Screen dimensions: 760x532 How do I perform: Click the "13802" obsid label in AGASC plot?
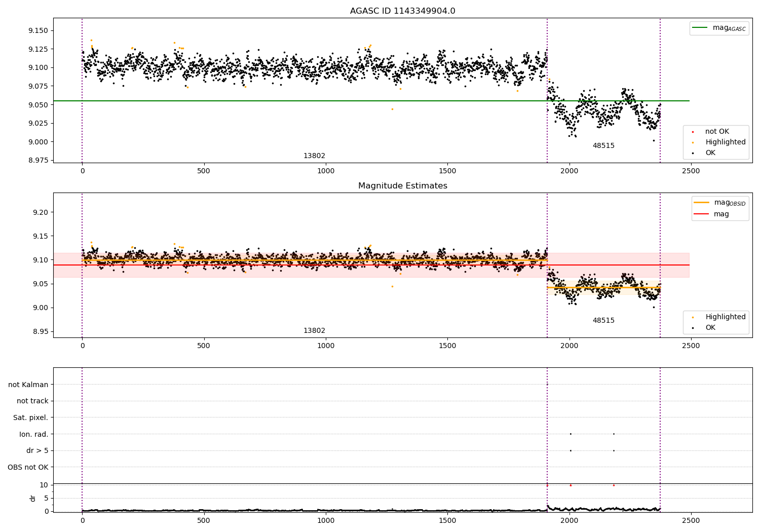point(314,156)
